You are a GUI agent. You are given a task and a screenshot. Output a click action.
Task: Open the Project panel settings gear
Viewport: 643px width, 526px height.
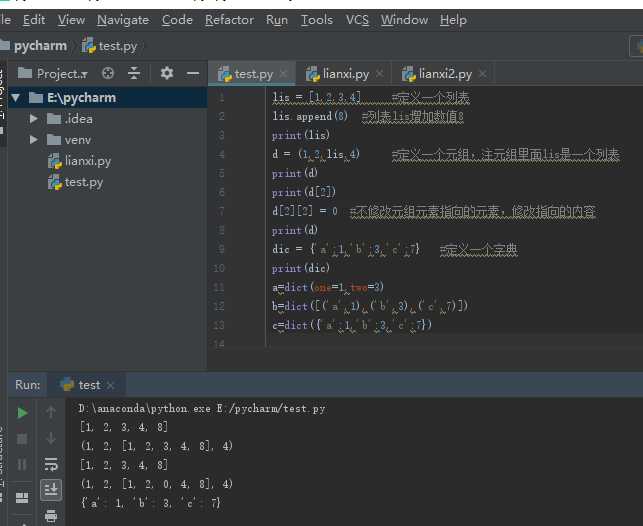tap(166, 73)
